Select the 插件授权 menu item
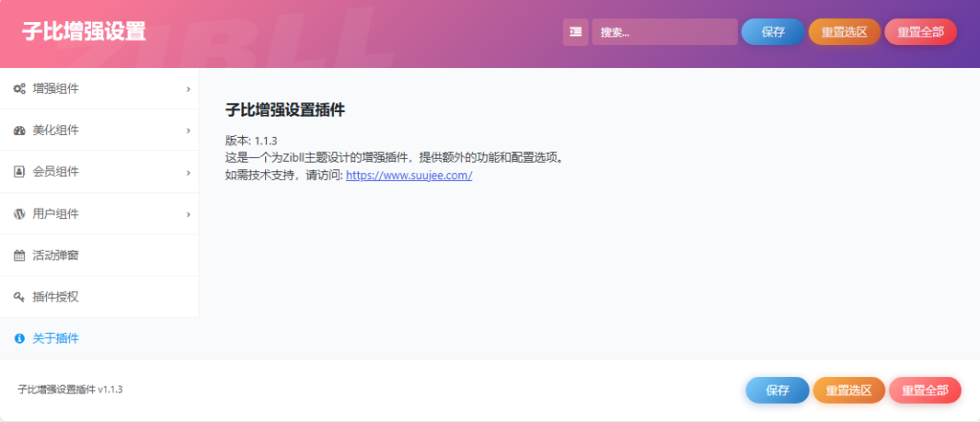 point(100,297)
